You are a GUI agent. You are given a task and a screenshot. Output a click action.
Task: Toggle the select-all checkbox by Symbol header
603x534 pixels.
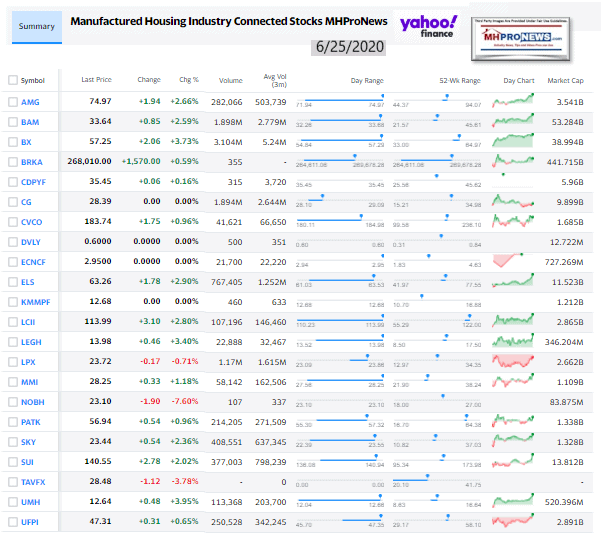click(x=12, y=80)
